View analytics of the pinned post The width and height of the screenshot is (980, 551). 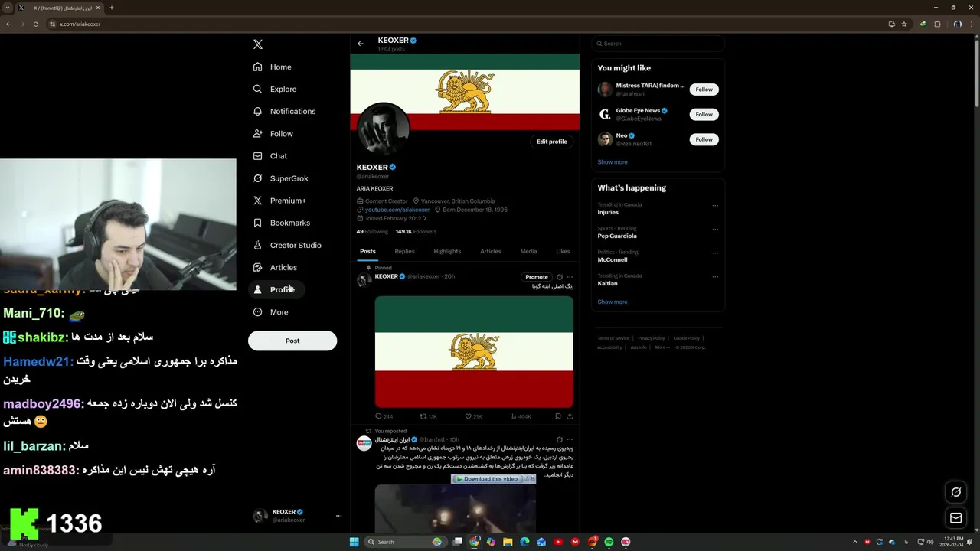(x=520, y=416)
